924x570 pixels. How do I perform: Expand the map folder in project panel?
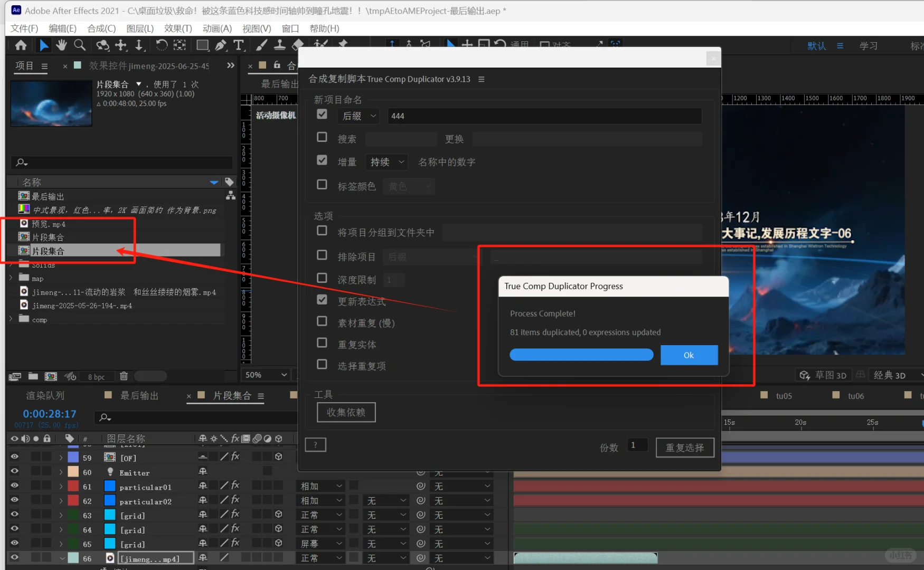pyautogui.click(x=11, y=278)
